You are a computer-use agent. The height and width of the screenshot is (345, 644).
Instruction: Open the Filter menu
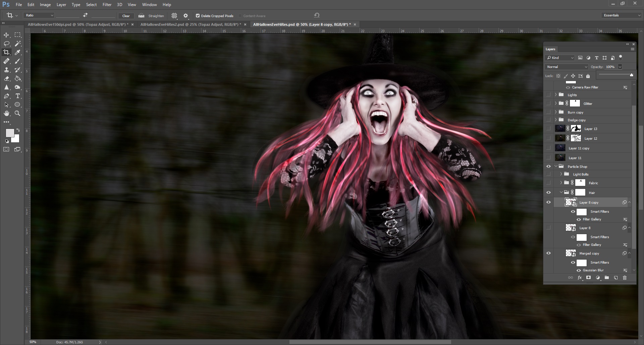click(x=107, y=4)
